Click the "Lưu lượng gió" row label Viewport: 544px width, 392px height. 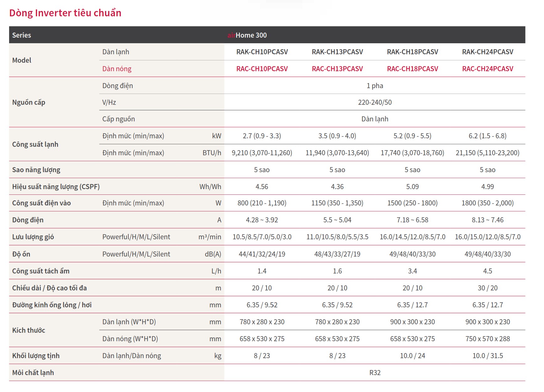coord(33,237)
